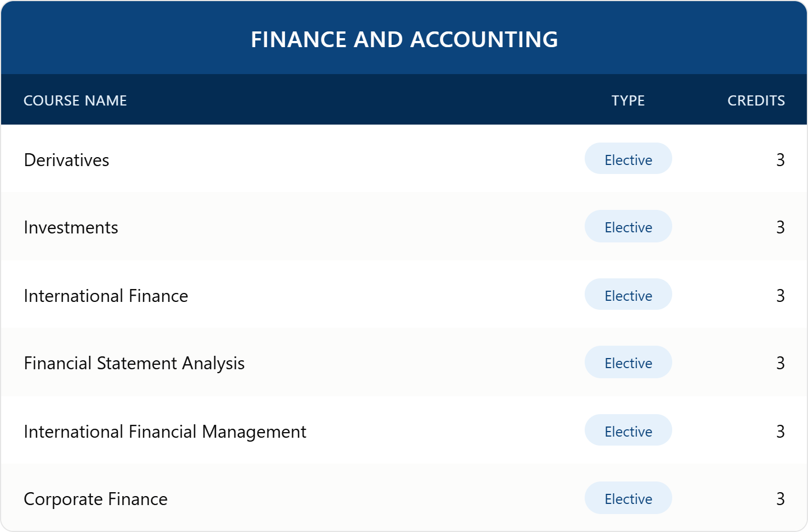Click the Elective badge for Derivatives
The height and width of the screenshot is (532, 808).
pos(628,159)
